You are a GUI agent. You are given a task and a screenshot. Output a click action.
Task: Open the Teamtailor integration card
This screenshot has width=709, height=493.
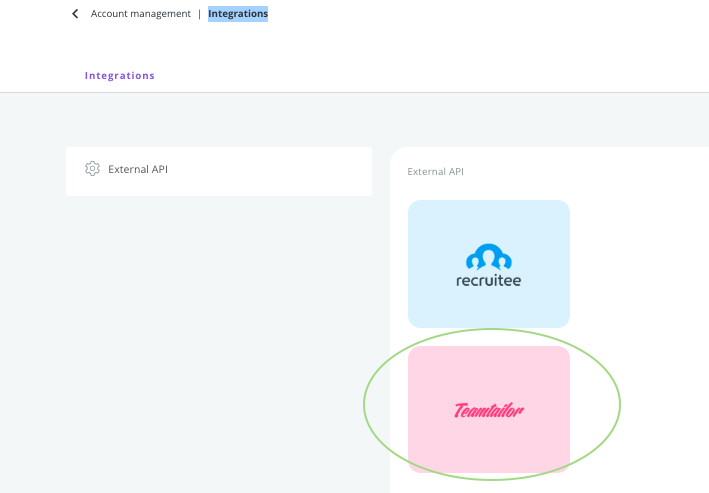489,409
